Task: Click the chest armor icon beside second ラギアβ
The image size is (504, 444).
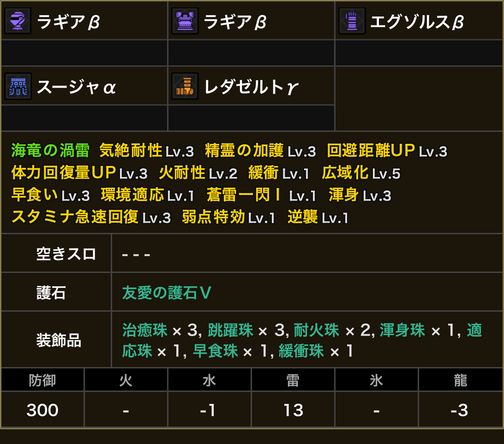Action: 185,21
